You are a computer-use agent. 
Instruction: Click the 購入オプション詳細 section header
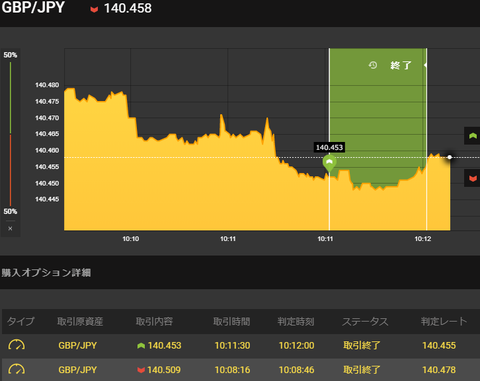(x=46, y=273)
